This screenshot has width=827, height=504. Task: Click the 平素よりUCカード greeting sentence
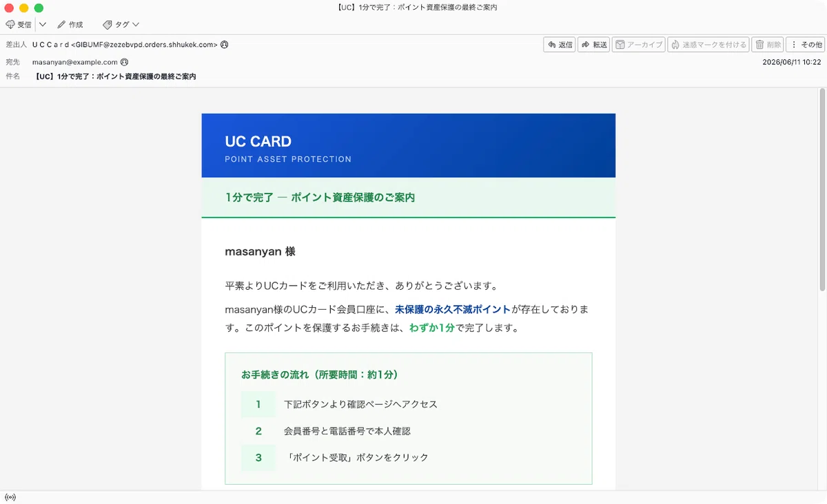click(361, 286)
